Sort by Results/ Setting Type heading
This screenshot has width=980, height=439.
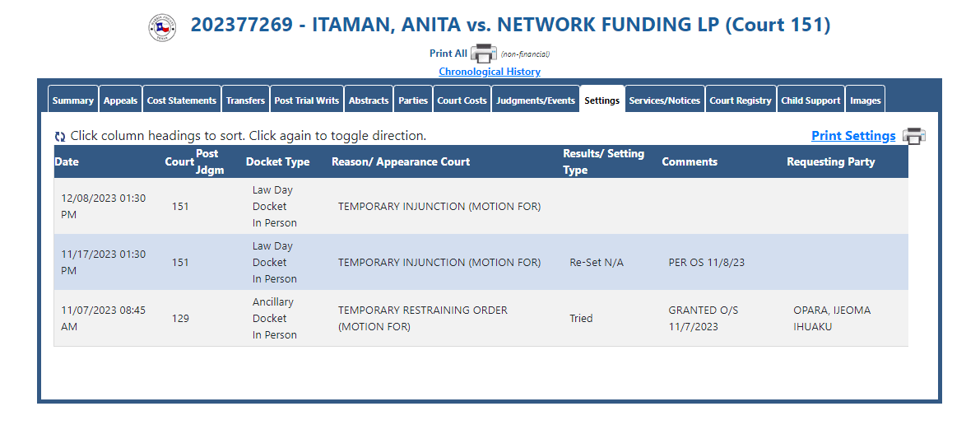(604, 161)
